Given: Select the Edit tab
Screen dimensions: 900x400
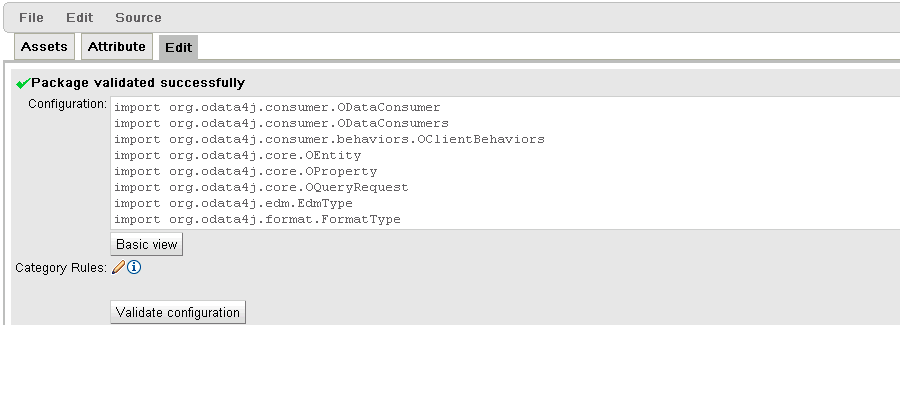Looking at the screenshot, I should 179,48.
